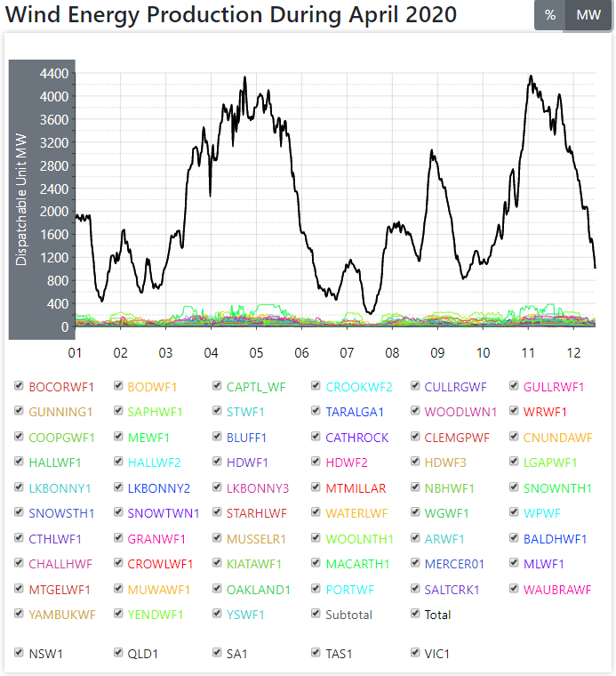Uncheck the TAS1 region checkbox
Screen dimensions: 616x676
(317, 653)
